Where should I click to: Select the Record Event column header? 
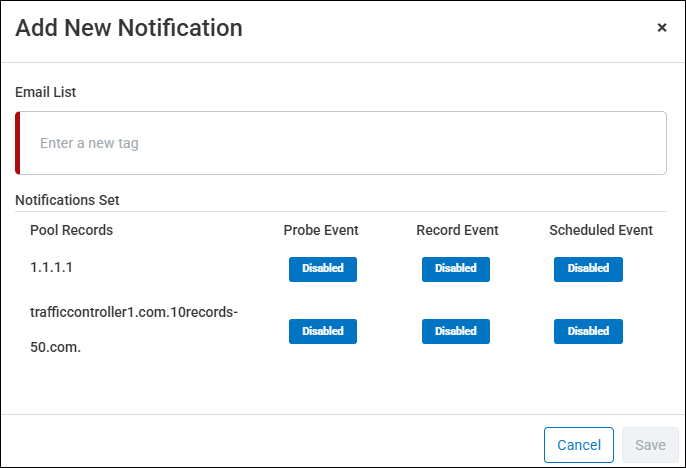457,230
